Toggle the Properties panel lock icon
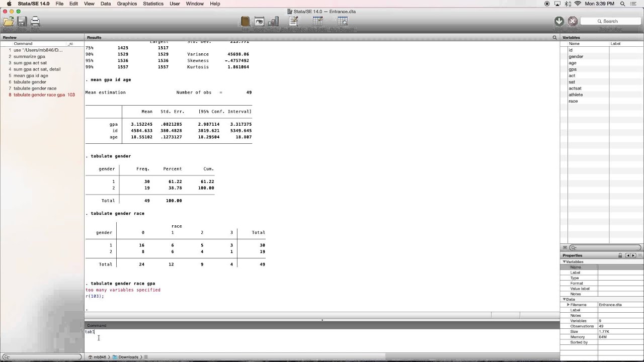644x362 pixels. click(620, 255)
